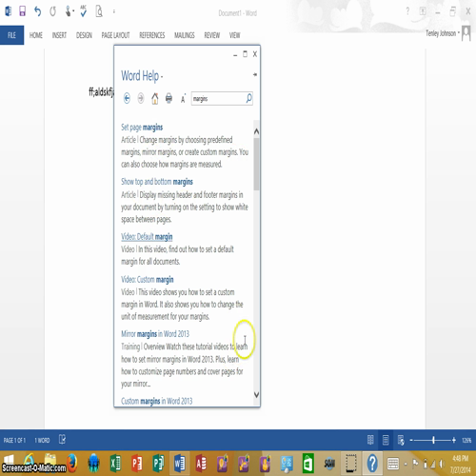Click PAGE 1 OF 1 in status bar

click(x=14, y=440)
